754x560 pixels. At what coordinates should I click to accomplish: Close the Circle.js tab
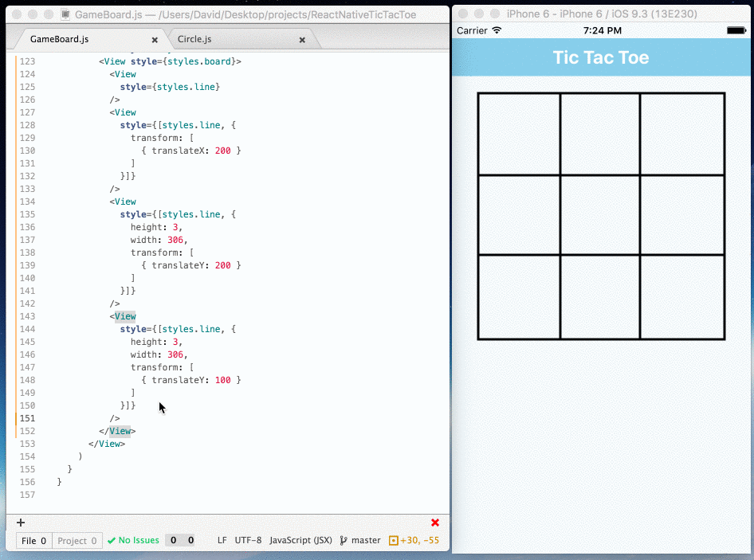coord(302,40)
